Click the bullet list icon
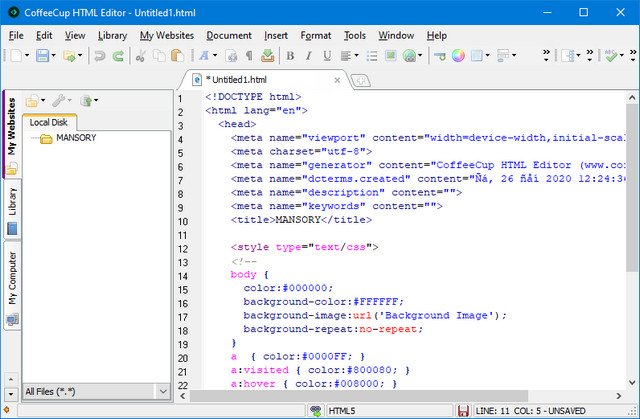This screenshot has width=640, height=419. pos(372,56)
